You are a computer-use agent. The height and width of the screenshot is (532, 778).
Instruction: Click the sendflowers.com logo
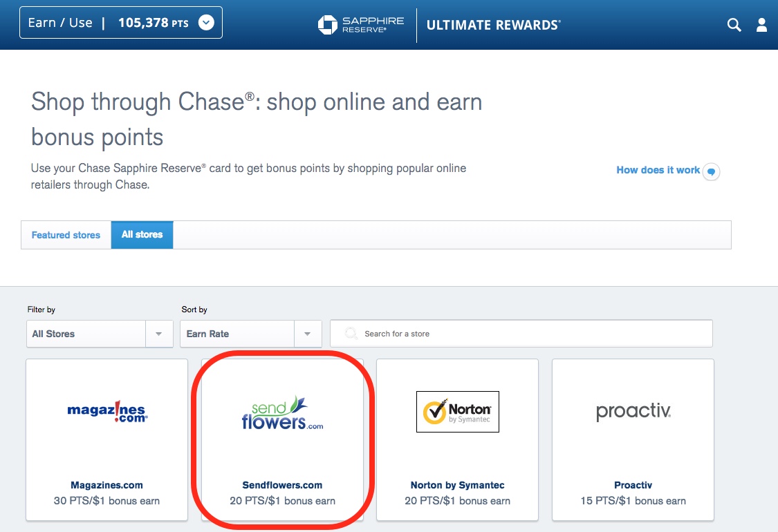pos(282,412)
